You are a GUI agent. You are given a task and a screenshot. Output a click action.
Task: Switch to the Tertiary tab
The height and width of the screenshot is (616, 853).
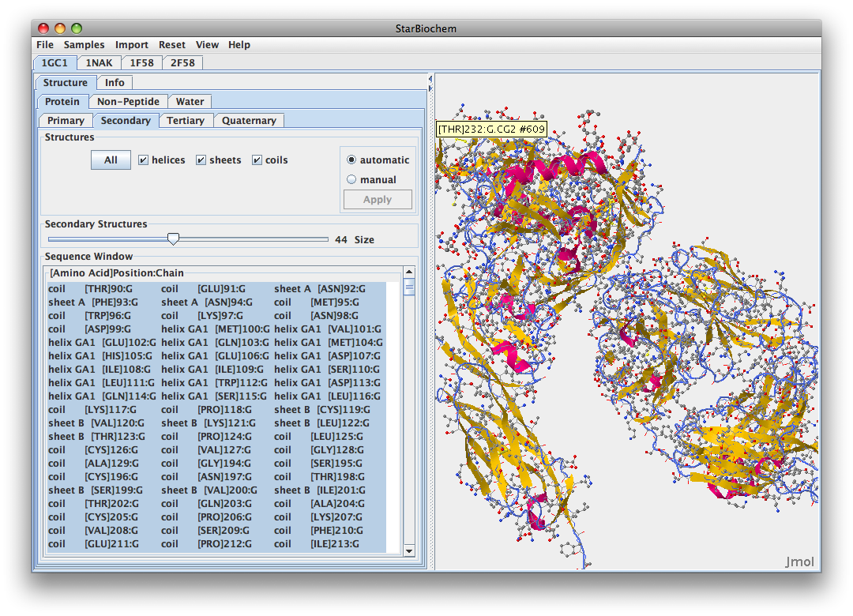(186, 121)
